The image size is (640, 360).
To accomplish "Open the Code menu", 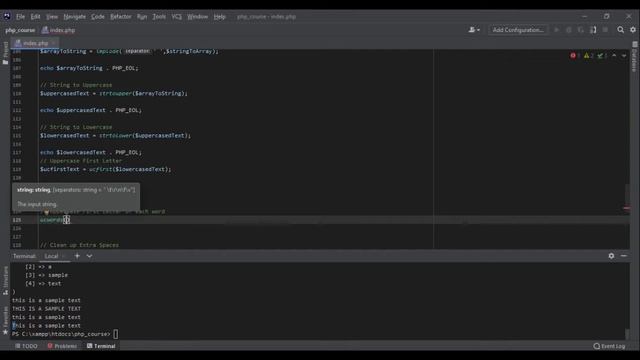I will (98, 17).
